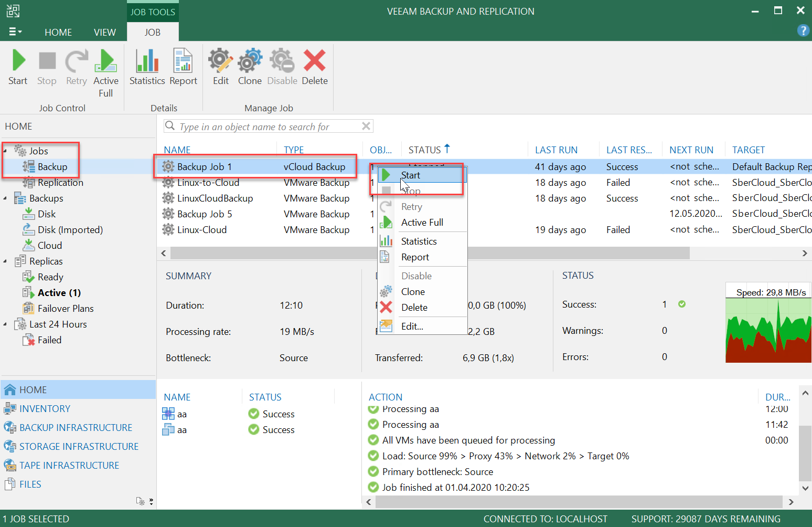The width and height of the screenshot is (812, 527).
Task: Click the speed chart graph
Action: (x=768, y=323)
